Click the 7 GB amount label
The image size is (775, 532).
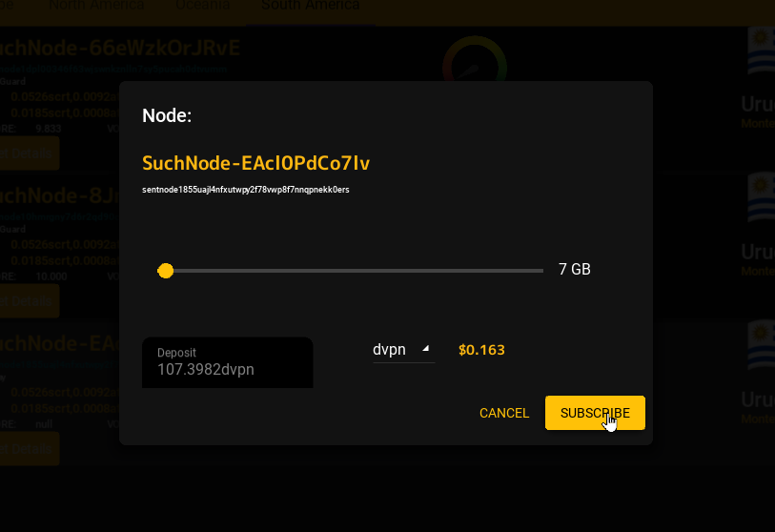click(x=574, y=269)
